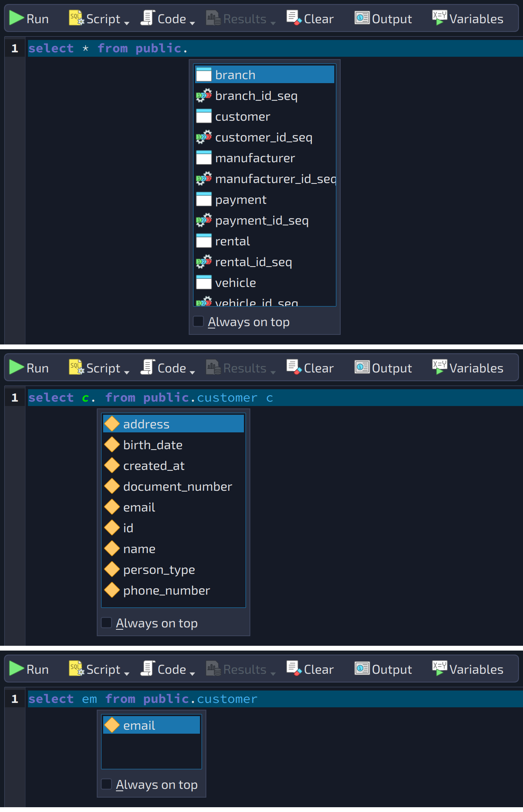Image resolution: width=523 pixels, height=812 pixels.
Task: Pick the customer table suggestion
Action: click(x=265, y=116)
